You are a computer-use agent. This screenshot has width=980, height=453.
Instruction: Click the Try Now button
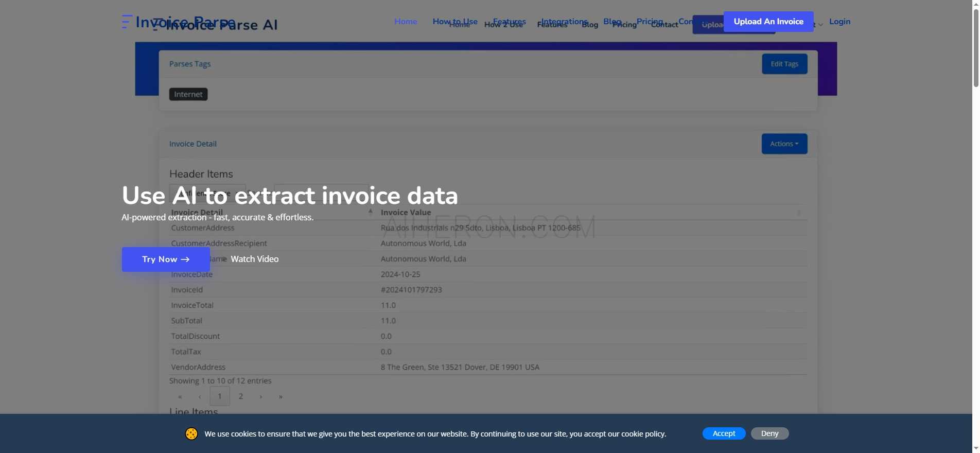pos(166,259)
